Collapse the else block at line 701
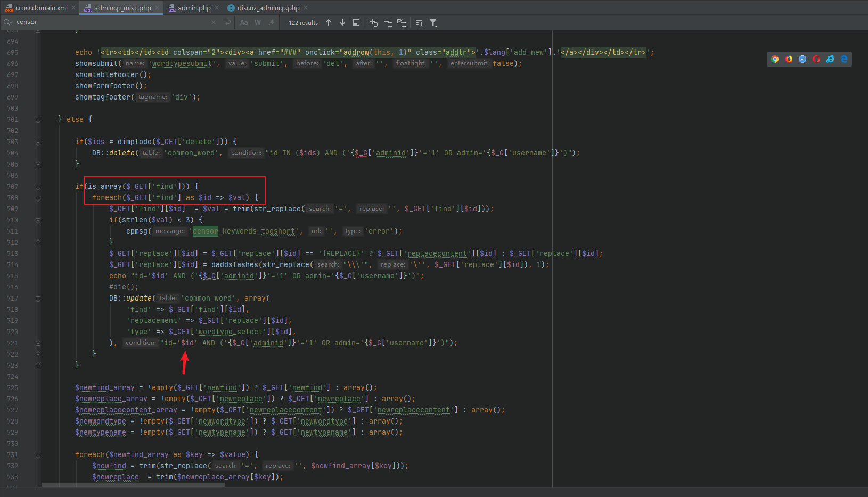Image resolution: width=868 pixels, height=497 pixels. [x=38, y=120]
